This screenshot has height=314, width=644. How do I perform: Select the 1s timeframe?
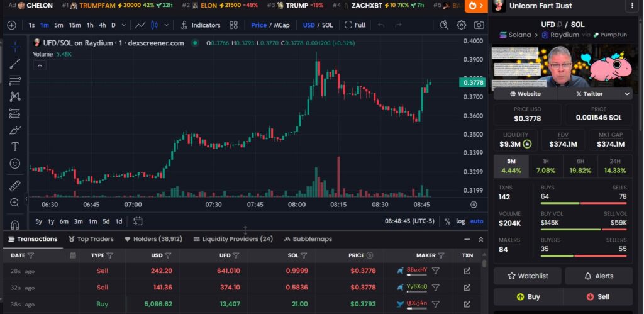[x=31, y=25]
